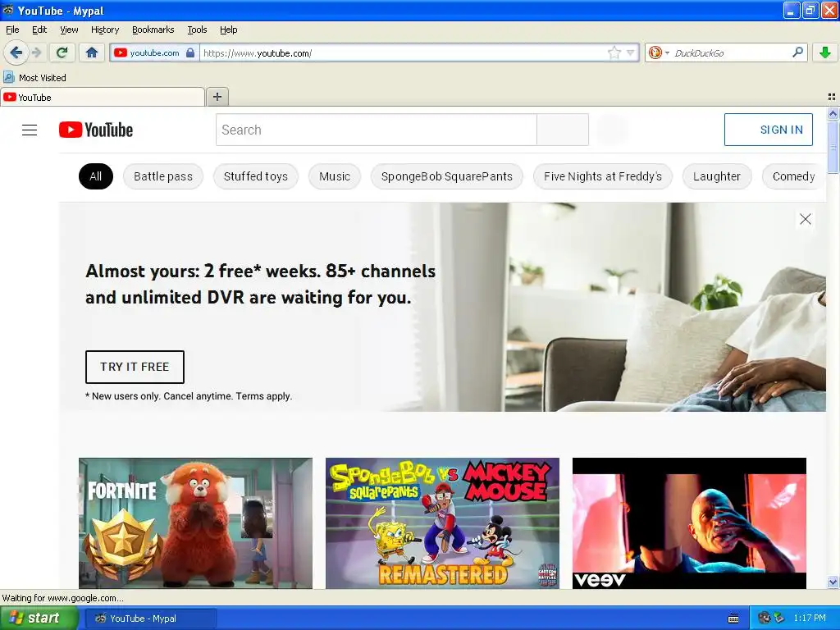The width and height of the screenshot is (840, 630).
Task: Open the Help menu
Action: [x=228, y=30]
